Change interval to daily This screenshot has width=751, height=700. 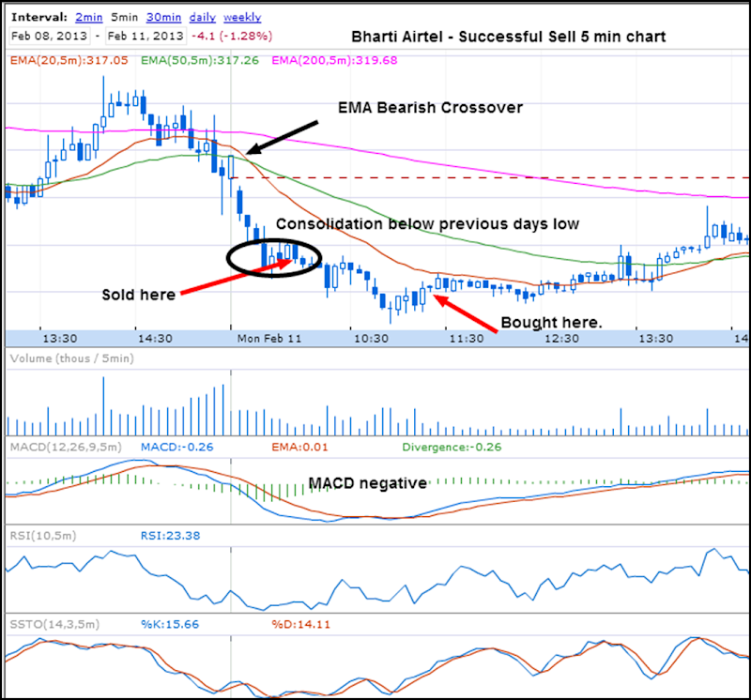click(203, 17)
